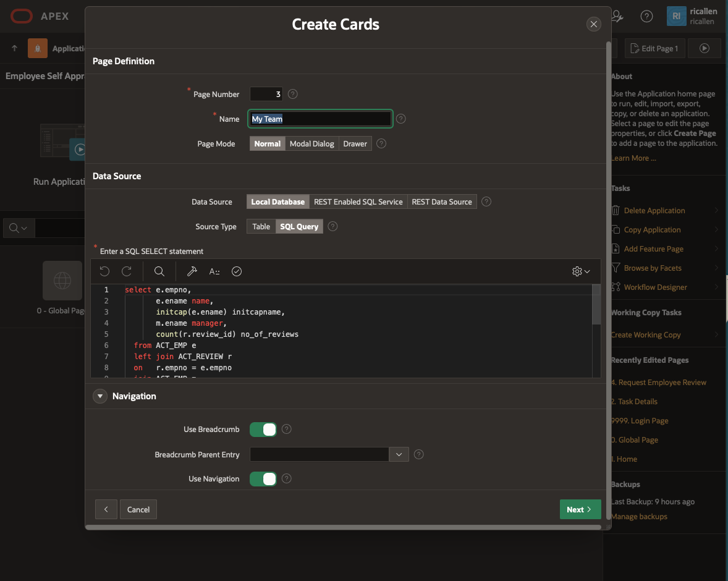This screenshot has width=728, height=581.
Task: Click the page Name input field
Action: tap(320, 119)
